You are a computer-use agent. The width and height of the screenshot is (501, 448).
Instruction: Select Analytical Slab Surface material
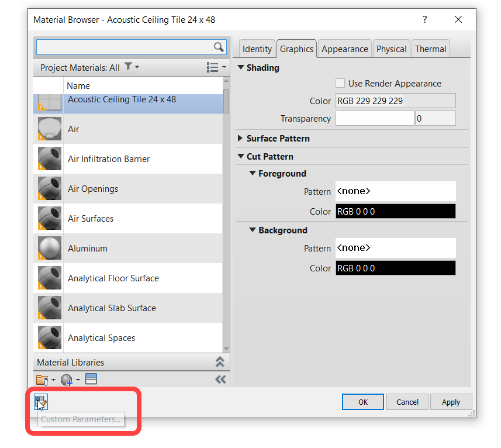[x=128, y=308]
